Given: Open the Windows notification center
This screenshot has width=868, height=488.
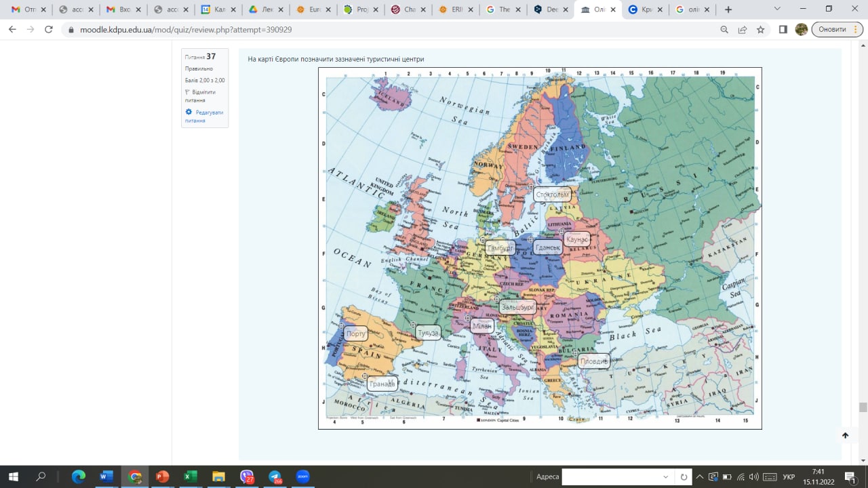Looking at the screenshot, I should [x=851, y=477].
